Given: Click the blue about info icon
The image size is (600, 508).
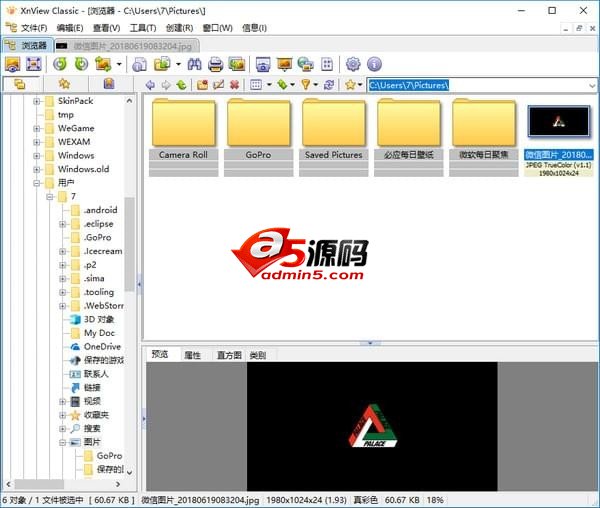Looking at the screenshot, I should [374, 64].
